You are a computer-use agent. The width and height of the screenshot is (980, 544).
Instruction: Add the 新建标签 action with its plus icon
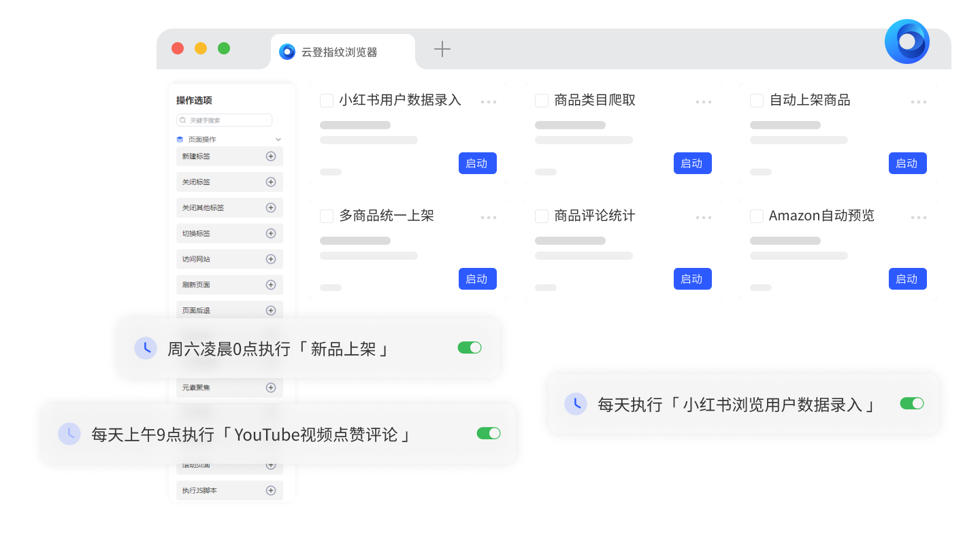271,156
